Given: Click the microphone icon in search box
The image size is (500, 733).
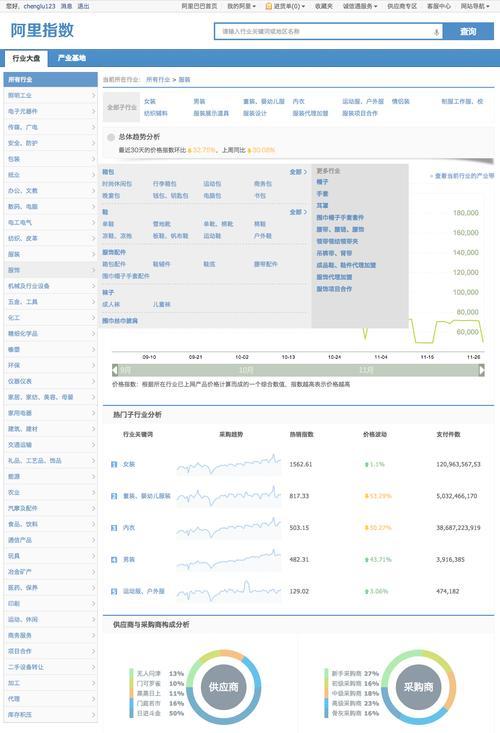Looking at the screenshot, I should click(x=436, y=32).
